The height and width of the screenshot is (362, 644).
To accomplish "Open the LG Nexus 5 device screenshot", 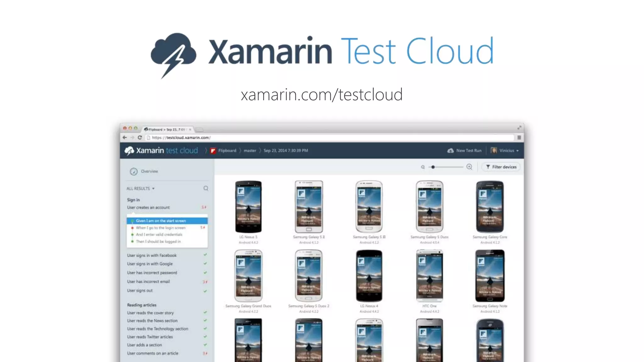I will click(x=248, y=206).
